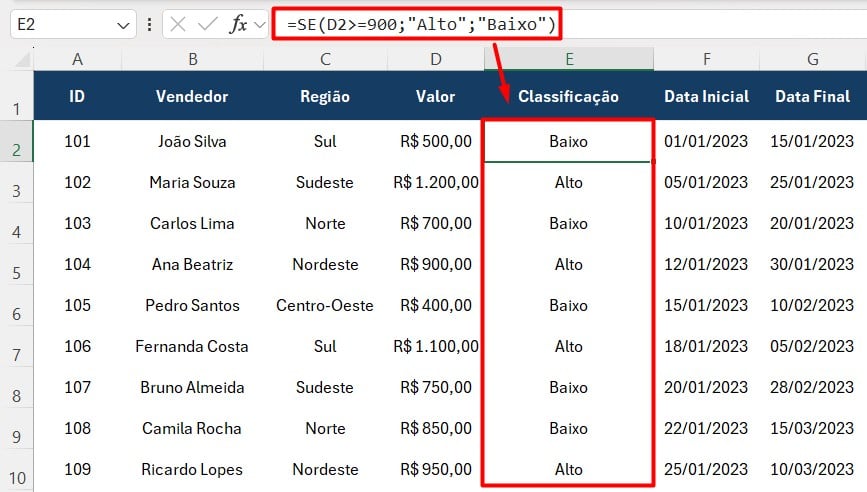Screen dimensions: 867x492
Task: Confirm formula with the checkmark icon
Action: [x=208, y=24]
